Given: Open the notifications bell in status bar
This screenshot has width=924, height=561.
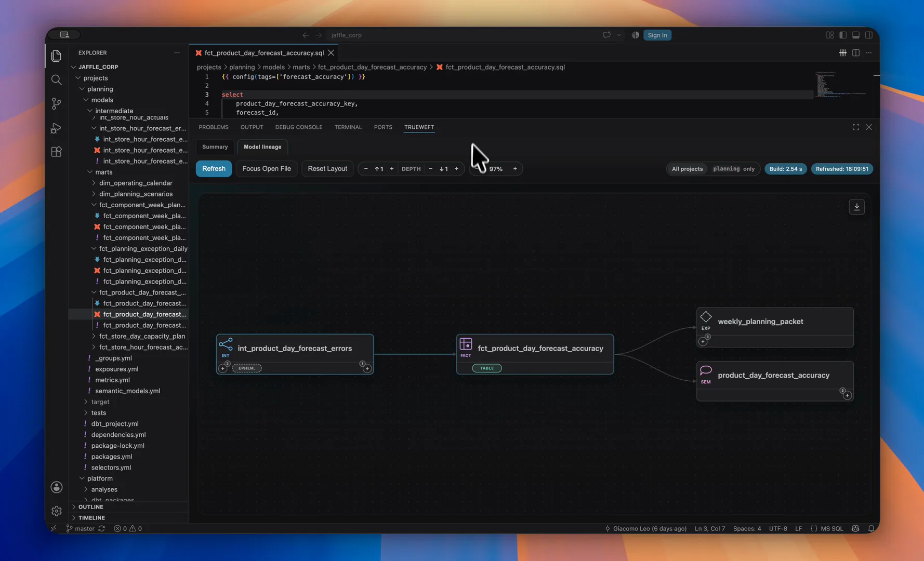Looking at the screenshot, I should click(872, 528).
